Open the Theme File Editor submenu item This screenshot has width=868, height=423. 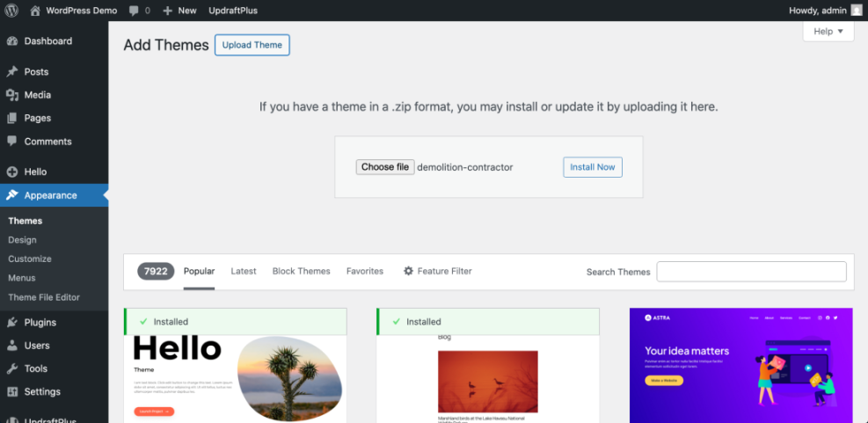(x=44, y=297)
